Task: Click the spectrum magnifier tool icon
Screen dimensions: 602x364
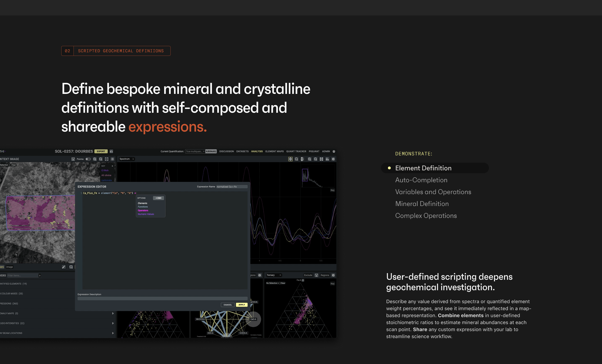Action: (x=296, y=159)
